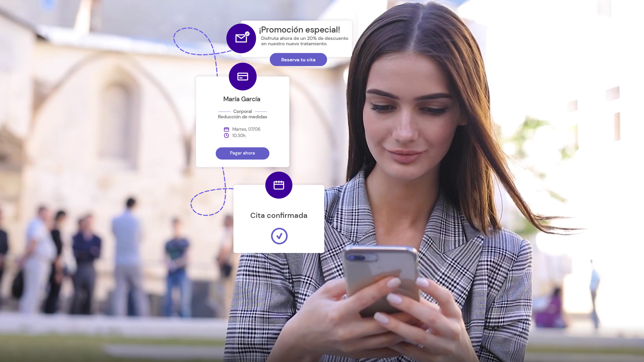Click the confirmed checkmark icon

point(279,235)
